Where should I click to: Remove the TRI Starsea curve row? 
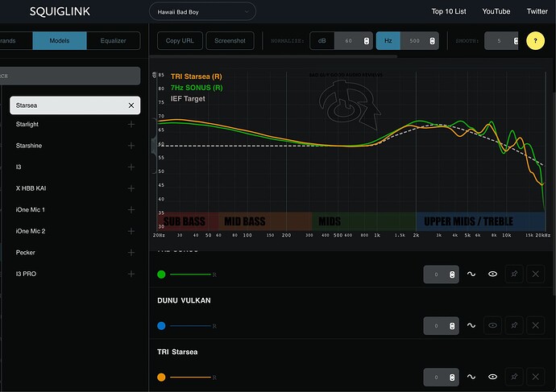[535, 377]
